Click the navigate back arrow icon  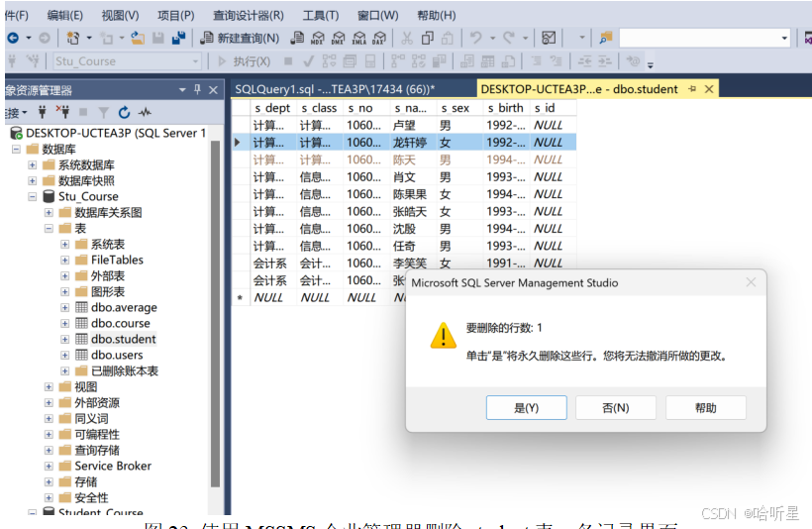(x=13, y=38)
